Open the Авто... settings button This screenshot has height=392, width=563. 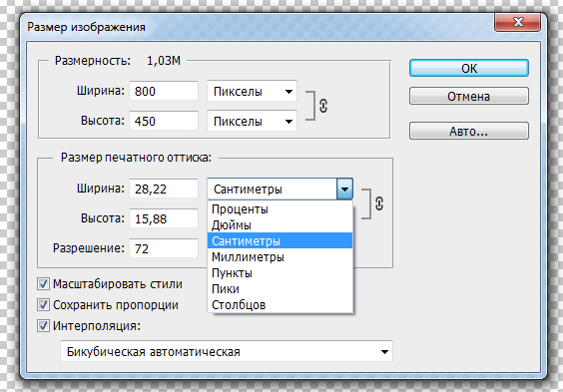pyautogui.click(x=469, y=131)
